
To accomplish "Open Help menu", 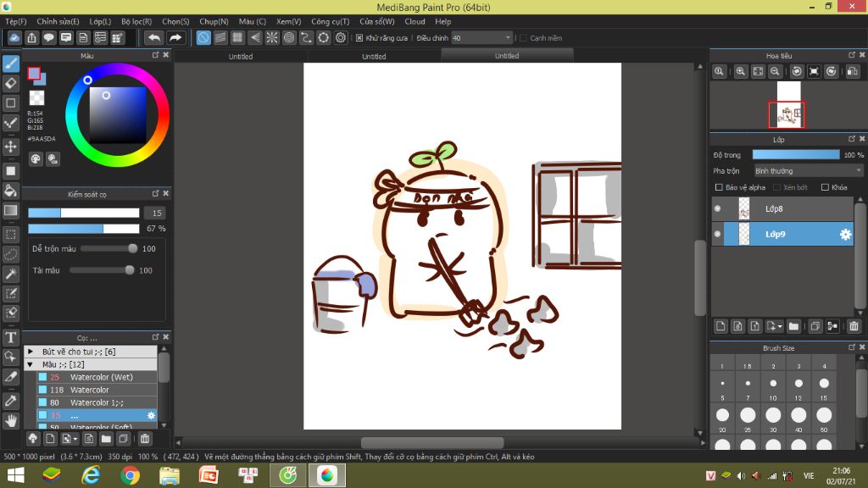I will click(442, 21).
